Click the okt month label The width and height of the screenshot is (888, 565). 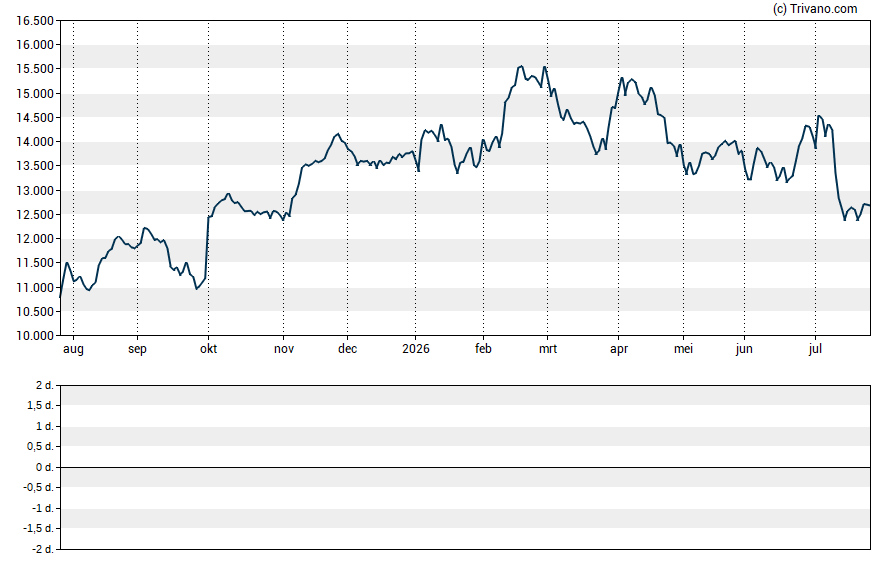tap(208, 349)
